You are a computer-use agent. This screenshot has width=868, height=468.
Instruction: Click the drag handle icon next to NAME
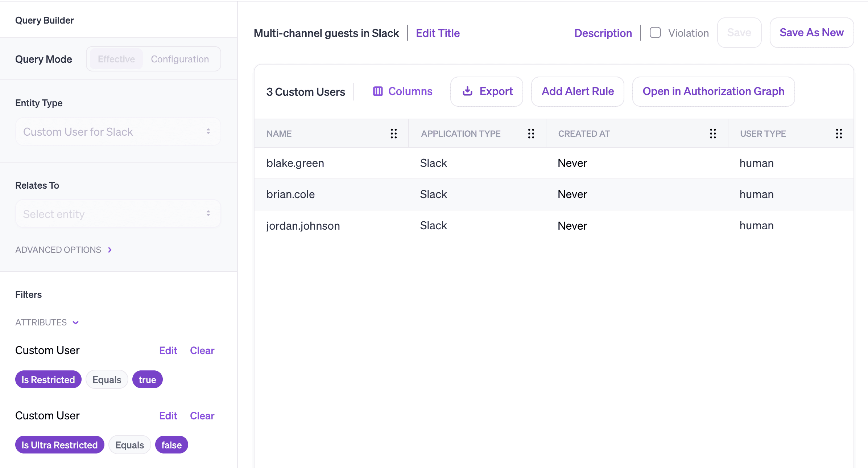[394, 134]
